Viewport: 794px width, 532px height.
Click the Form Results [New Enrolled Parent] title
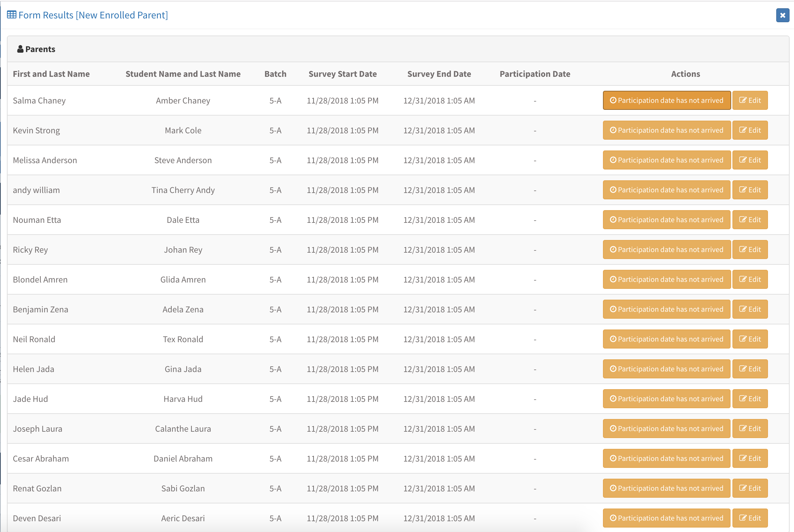(x=93, y=15)
